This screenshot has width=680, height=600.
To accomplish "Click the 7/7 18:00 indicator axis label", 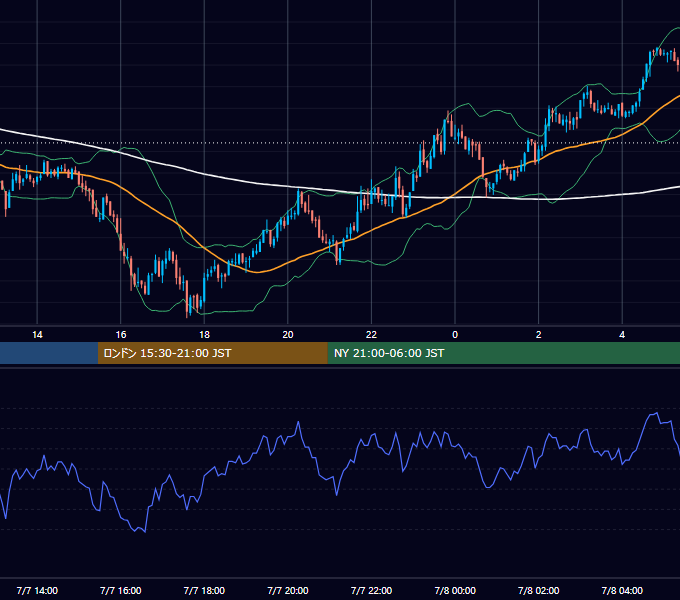I will click(204, 590).
